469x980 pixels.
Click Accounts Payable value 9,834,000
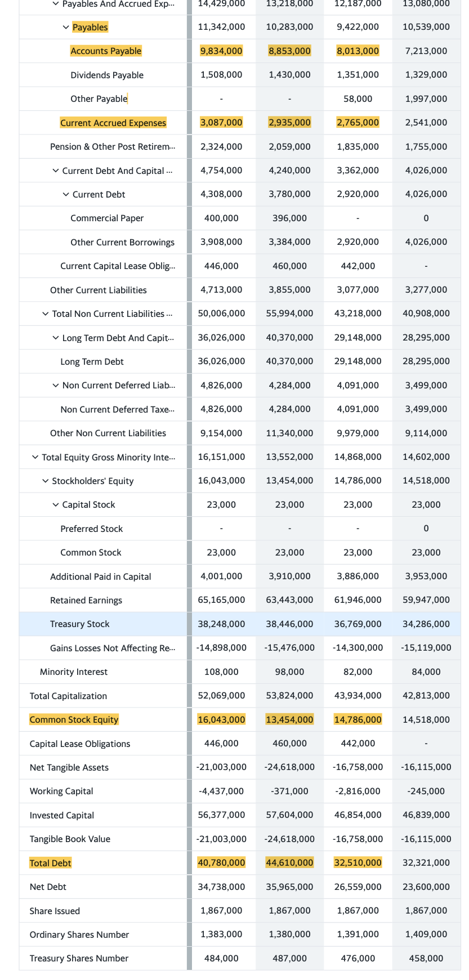click(x=221, y=51)
